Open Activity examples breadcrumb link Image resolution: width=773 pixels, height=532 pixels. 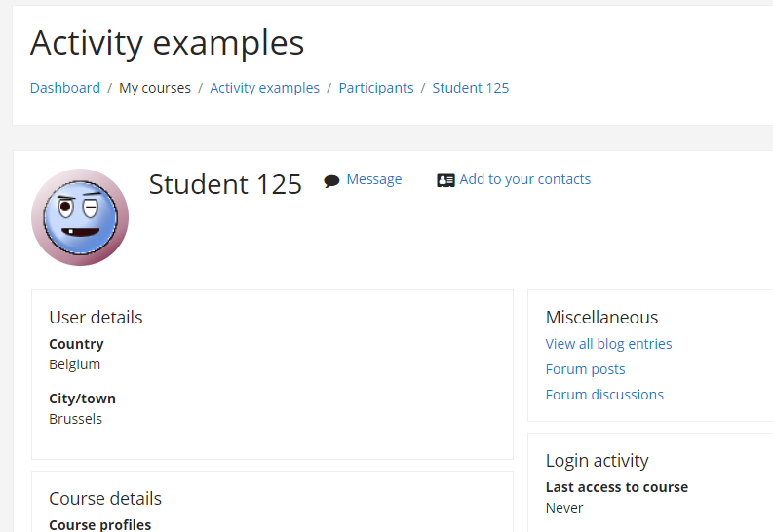pyautogui.click(x=265, y=88)
